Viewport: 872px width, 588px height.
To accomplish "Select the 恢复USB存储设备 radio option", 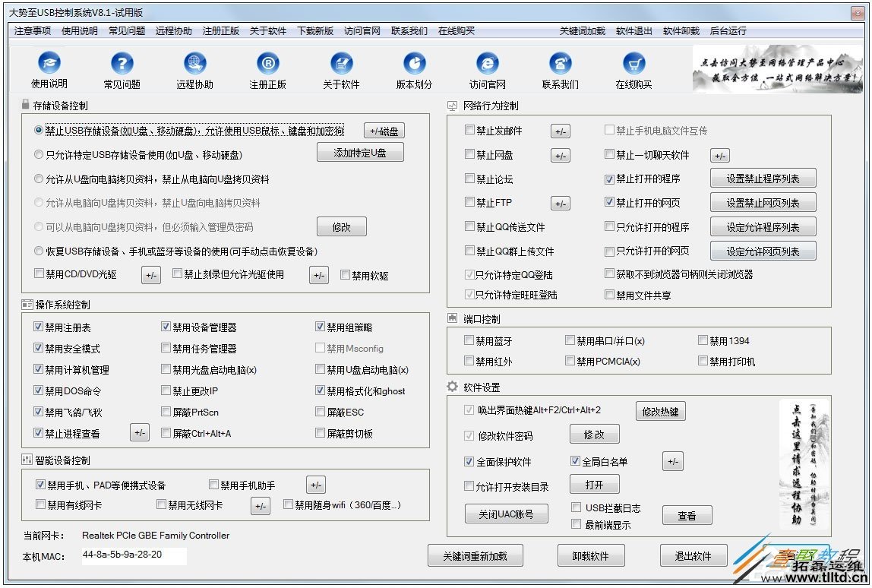I will (x=39, y=251).
